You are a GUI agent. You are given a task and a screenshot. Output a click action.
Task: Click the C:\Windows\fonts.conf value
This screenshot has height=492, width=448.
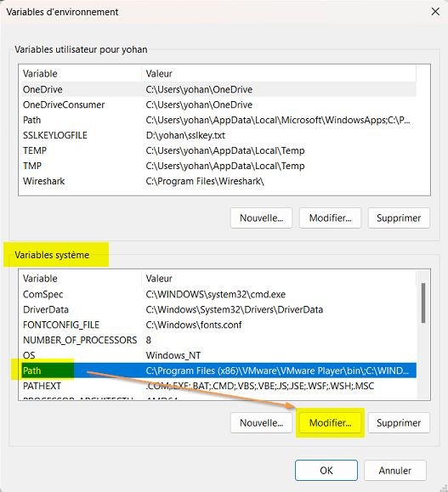[x=194, y=325]
